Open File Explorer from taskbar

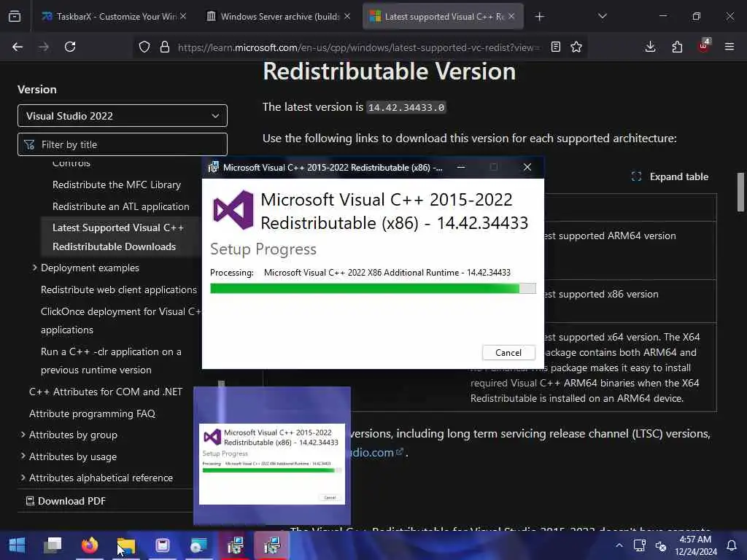click(x=126, y=545)
